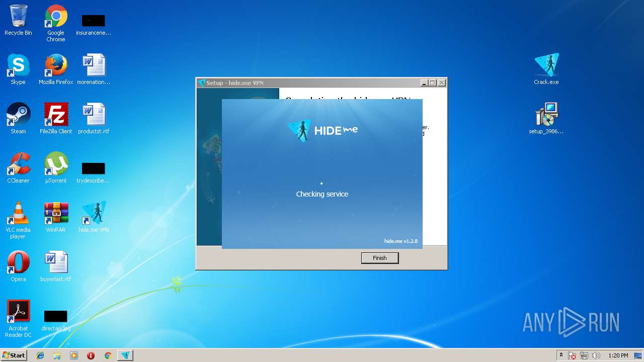Click the HIDE.me logo on splash screen
The width and height of the screenshot is (644, 362).
[x=323, y=130]
